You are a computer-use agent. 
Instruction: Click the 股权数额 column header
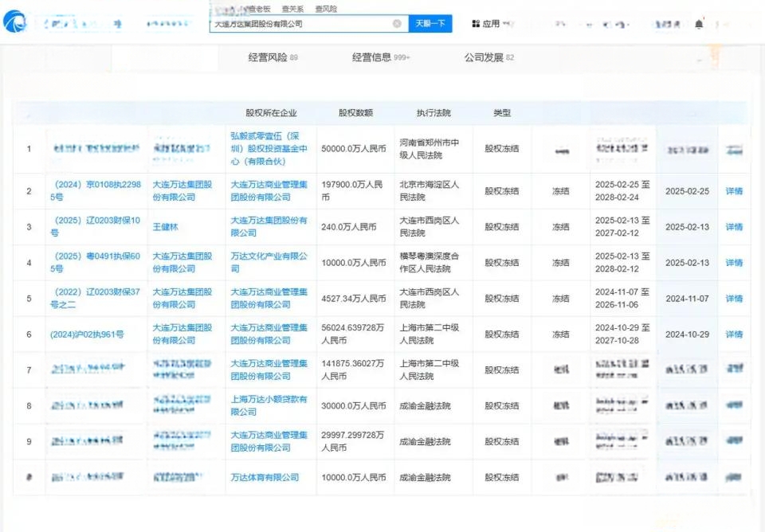click(x=355, y=112)
